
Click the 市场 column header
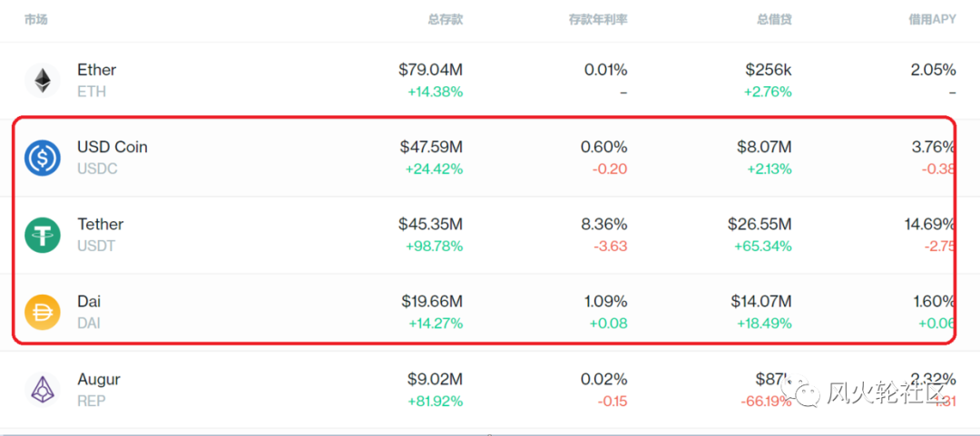pos(35,19)
